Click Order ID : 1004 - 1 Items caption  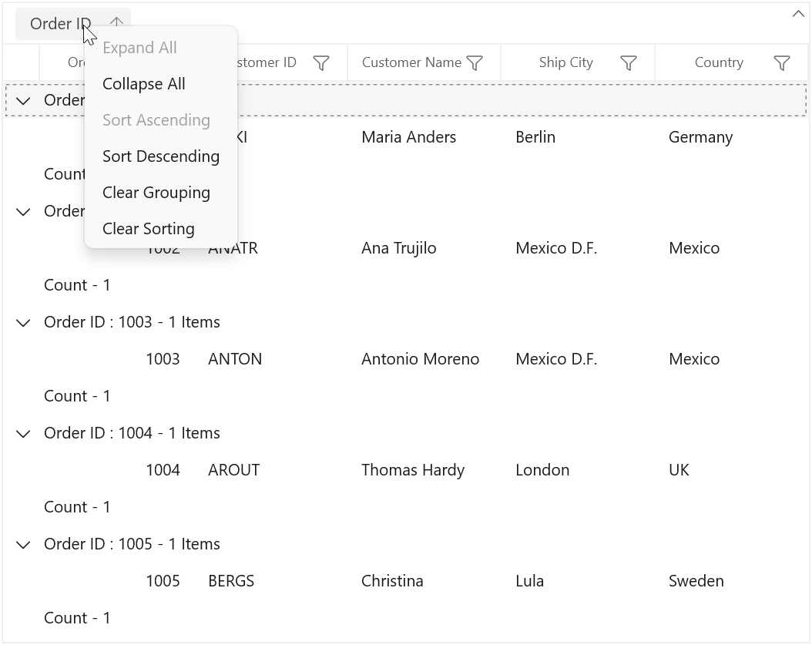(x=132, y=433)
